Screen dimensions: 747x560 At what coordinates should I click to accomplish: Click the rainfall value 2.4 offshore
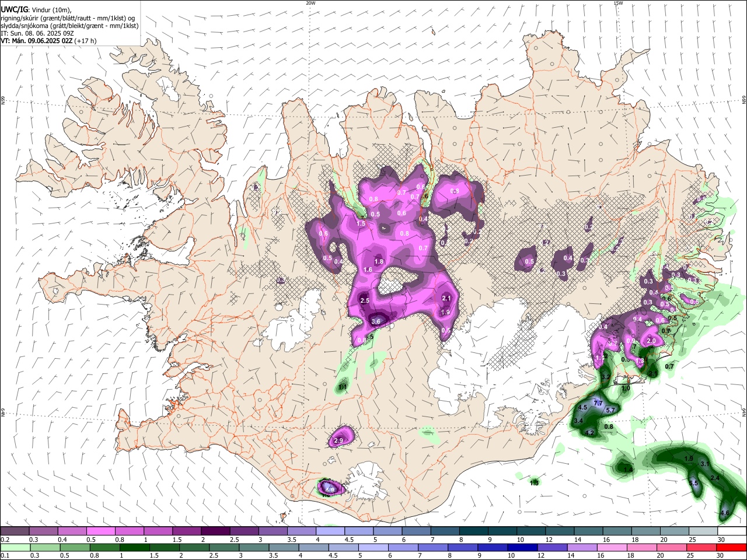(715, 478)
